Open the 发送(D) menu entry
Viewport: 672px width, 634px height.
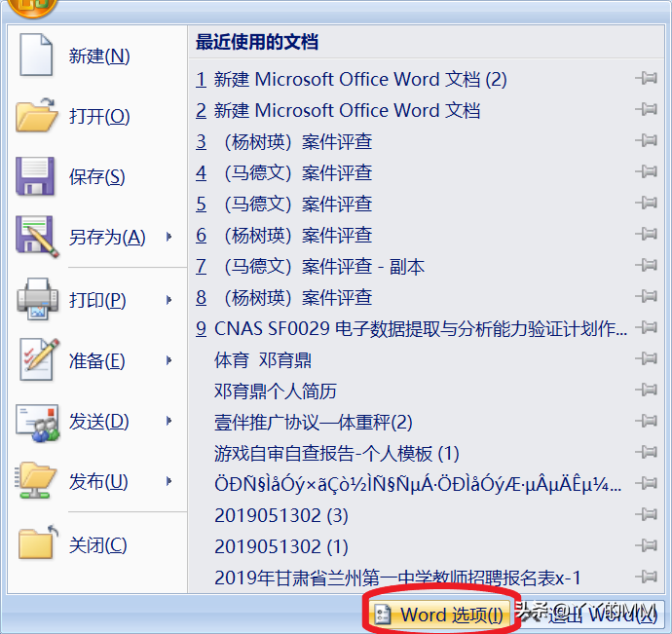click(97, 421)
